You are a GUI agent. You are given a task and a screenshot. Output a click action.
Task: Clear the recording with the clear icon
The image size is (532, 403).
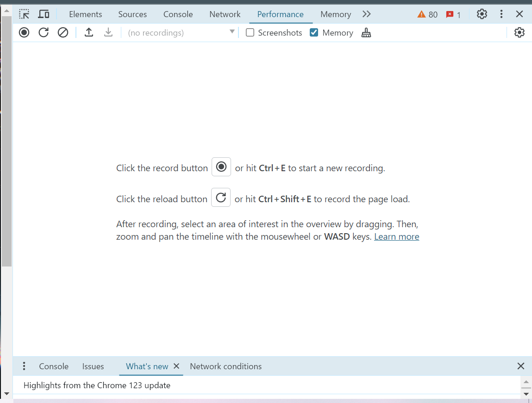click(x=63, y=33)
